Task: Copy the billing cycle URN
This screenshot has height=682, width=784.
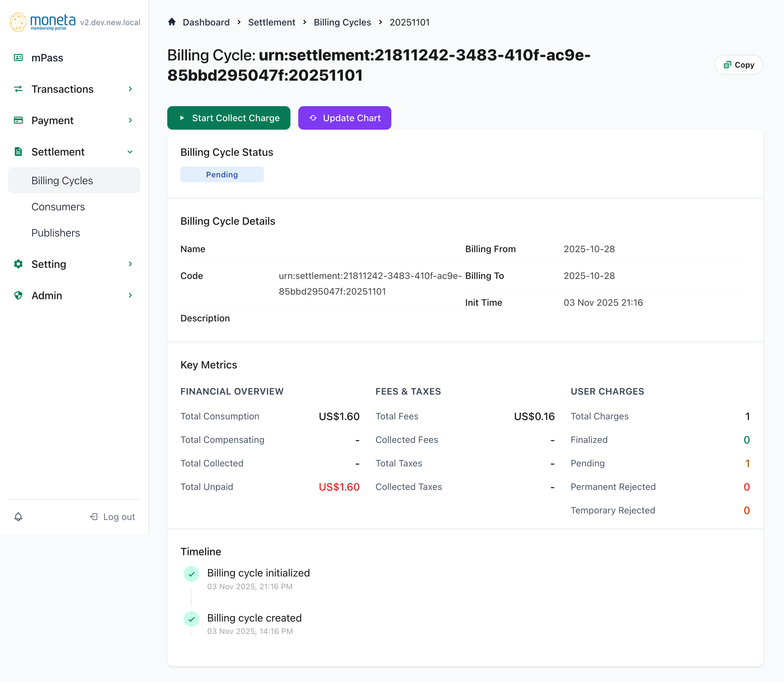Action: pyautogui.click(x=738, y=65)
